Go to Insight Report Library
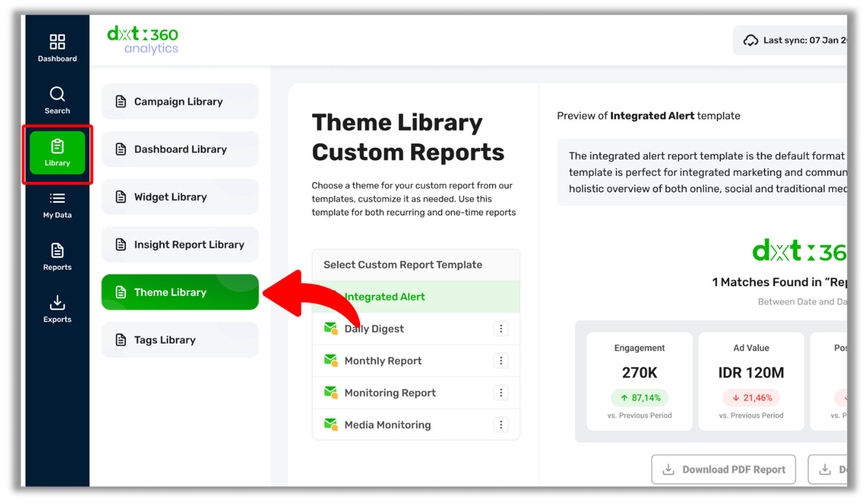The width and height of the screenshot is (868, 503). (x=180, y=245)
